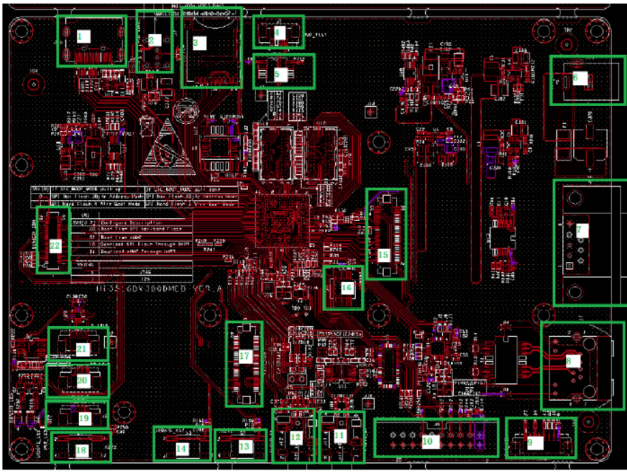The image size is (627, 472).
Task: Select the pin header labeled 10
Action: click(430, 437)
